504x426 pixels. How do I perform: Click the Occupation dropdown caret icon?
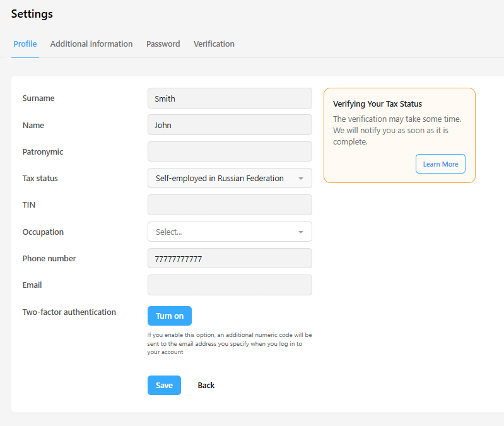(300, 232)
